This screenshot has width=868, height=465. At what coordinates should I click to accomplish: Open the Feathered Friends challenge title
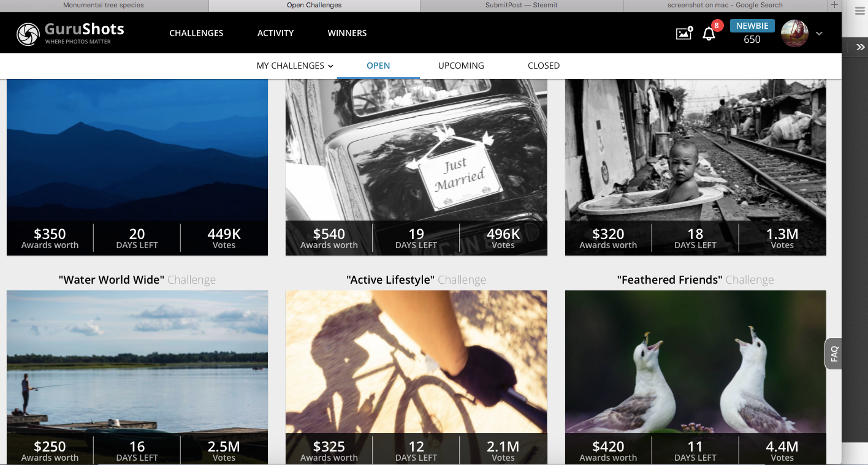(x=669, y=280)
